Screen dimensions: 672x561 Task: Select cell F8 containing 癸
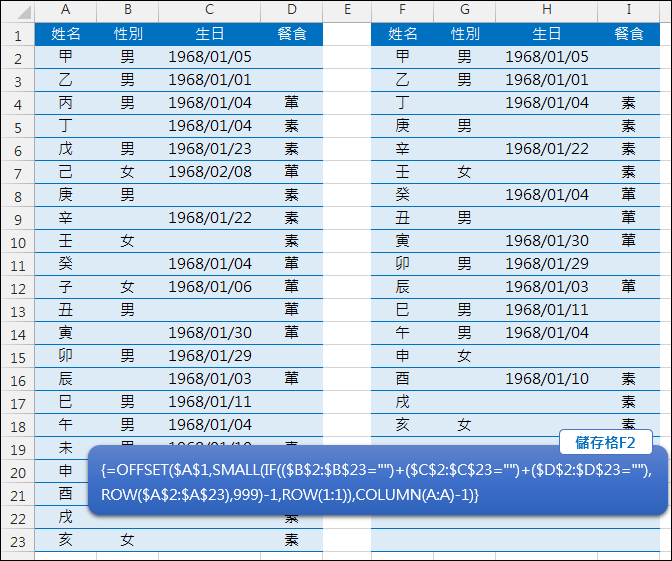click(402, 195)
